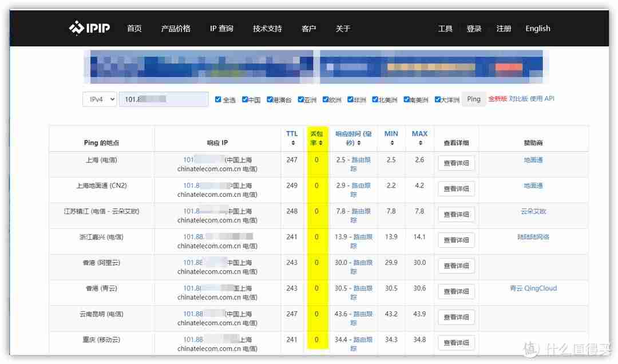Open IP 查询 menu item
The height and width of the screenshot is (364, 618).
point(221,29)
